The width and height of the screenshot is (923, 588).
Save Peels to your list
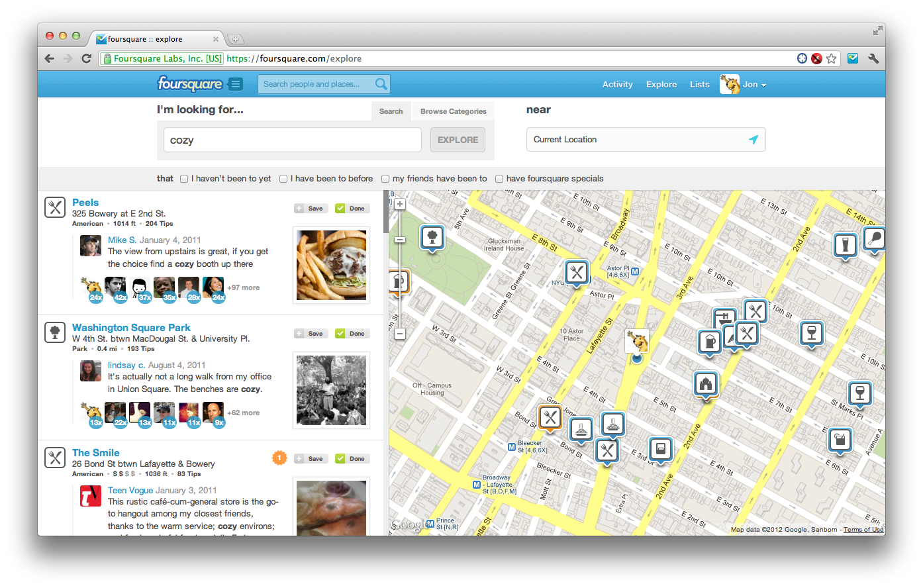point(311,209)
